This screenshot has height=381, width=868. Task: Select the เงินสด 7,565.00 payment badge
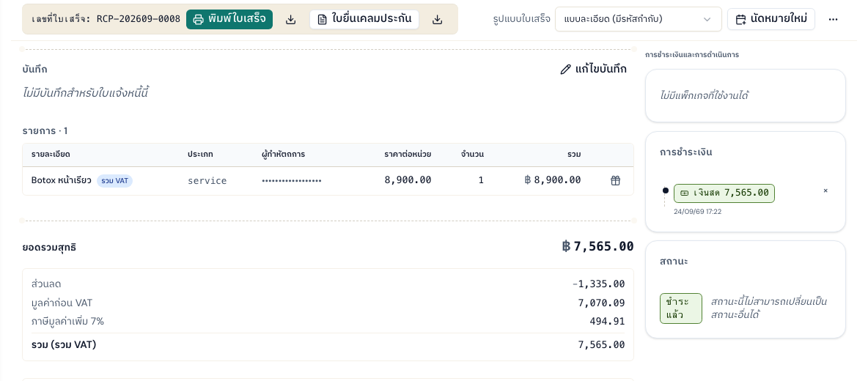(x=724, y=193)
